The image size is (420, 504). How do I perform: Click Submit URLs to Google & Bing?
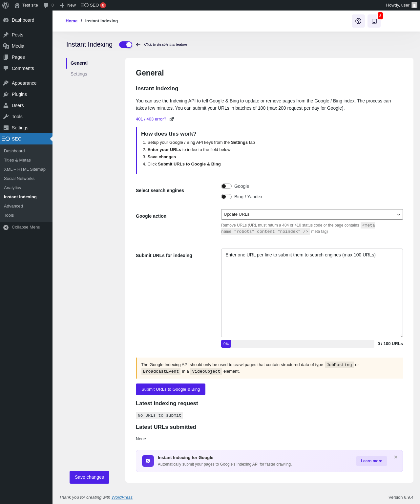pos(171,389)
